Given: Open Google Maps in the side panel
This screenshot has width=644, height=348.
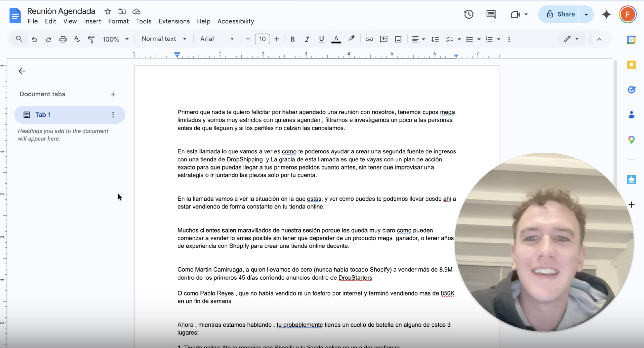Looking at the screenshot, I should (x=631, y=140).
